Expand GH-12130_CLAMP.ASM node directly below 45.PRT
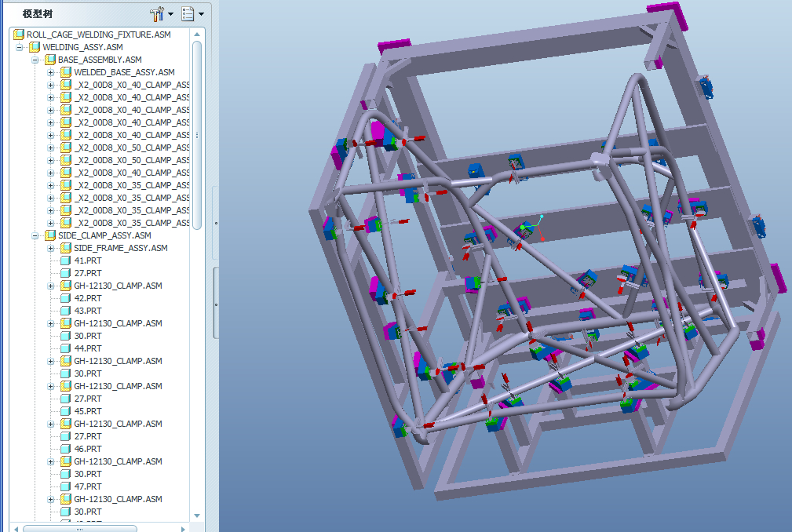The image size is (792, 532). (50, 424)
